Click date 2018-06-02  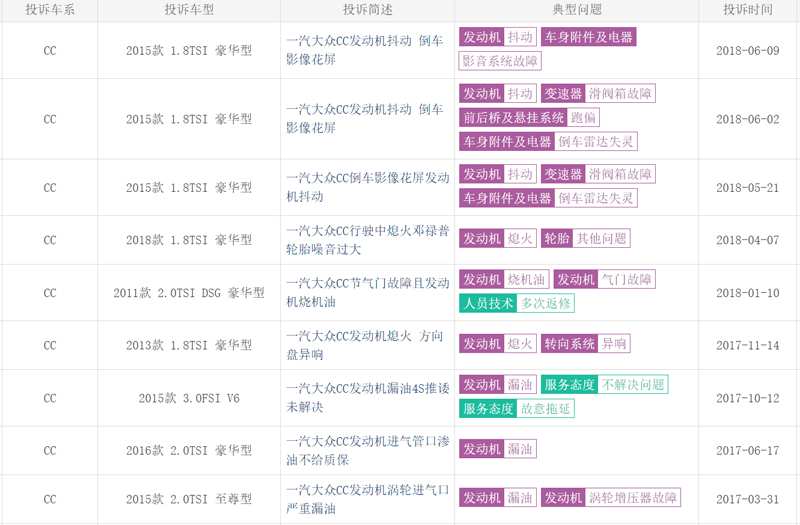(x=747, y=119)
